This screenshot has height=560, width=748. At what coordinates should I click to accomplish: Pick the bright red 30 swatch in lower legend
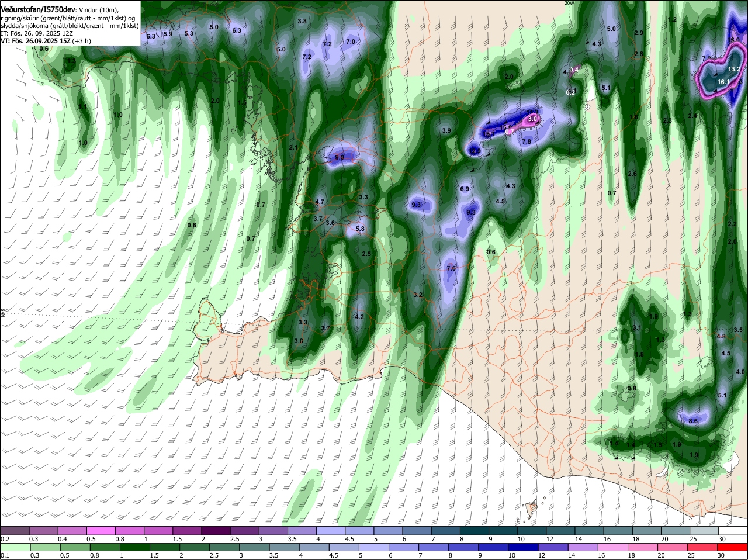[733, 547]
